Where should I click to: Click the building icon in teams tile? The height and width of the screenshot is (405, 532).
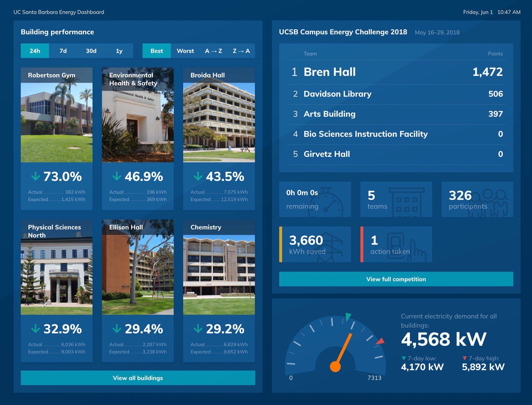407,202
